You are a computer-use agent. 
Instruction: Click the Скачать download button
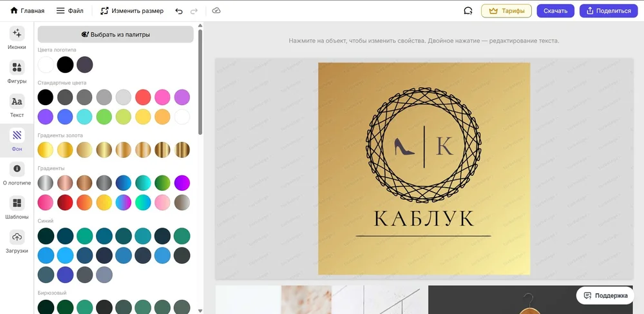555,11
